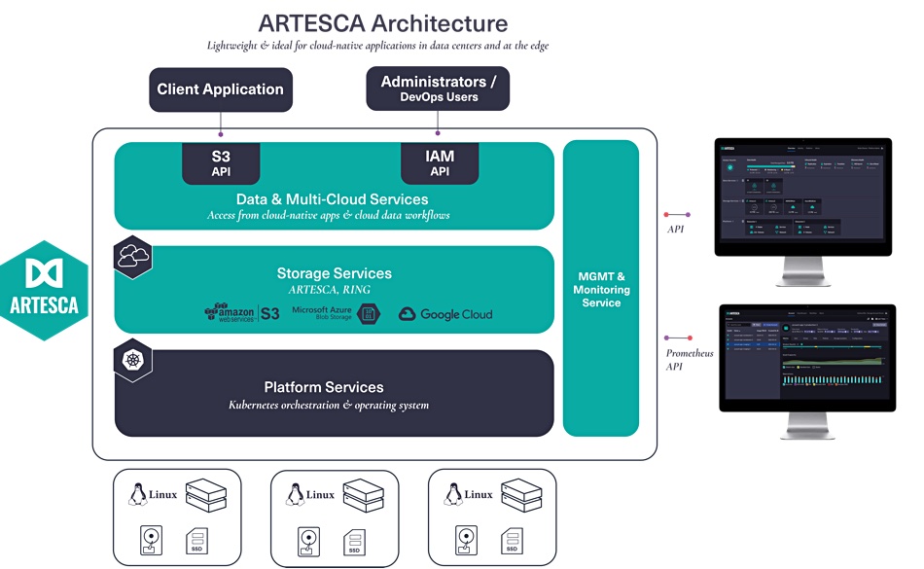The image size is (924, 569).
Task: Click the S3 API tab
Action: pyautogui.click(x=221, y=163)
